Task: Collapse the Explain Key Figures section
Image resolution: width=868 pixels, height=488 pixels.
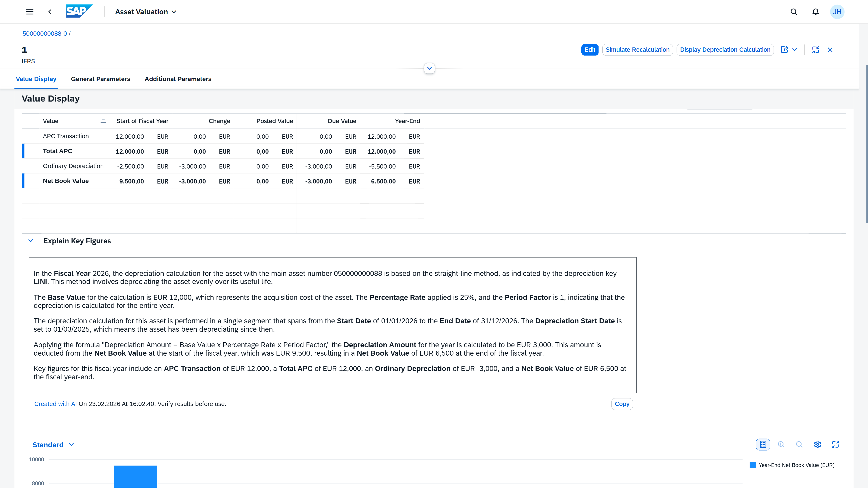Action: [x=31, y=241]
